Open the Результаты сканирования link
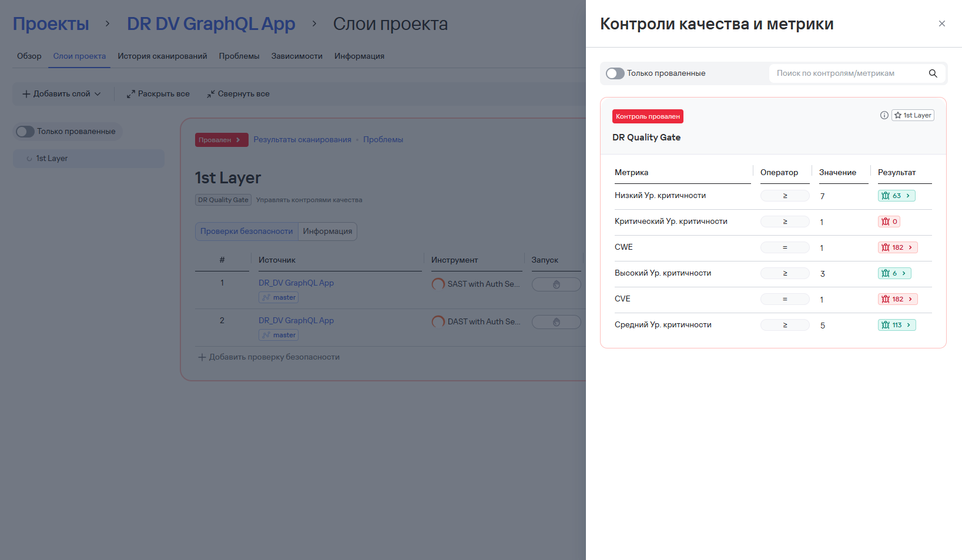The width and height of the screenshot is (962, 560). coord(303,140)
